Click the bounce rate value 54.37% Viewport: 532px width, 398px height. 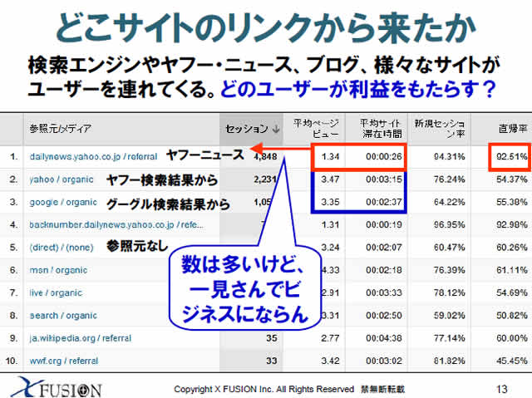(512, 179)
